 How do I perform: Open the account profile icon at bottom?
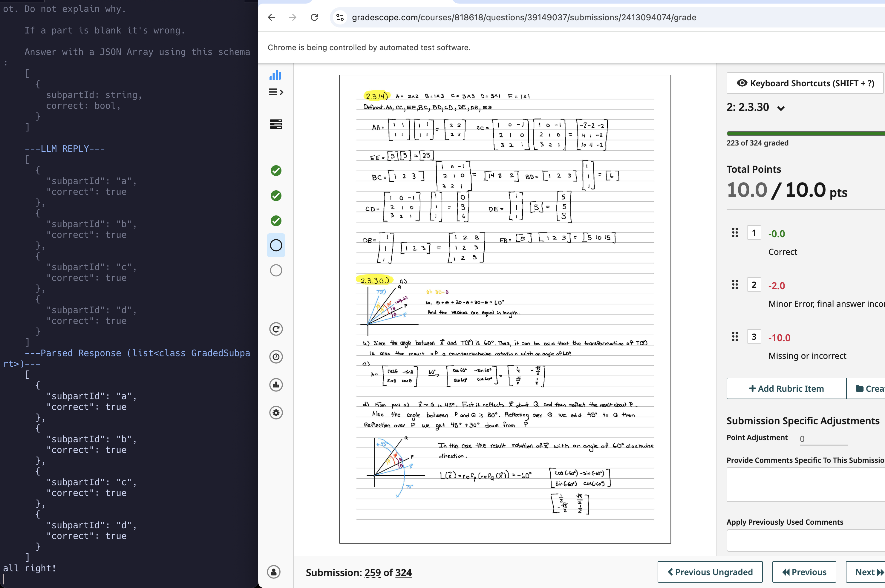pos(274,572)
